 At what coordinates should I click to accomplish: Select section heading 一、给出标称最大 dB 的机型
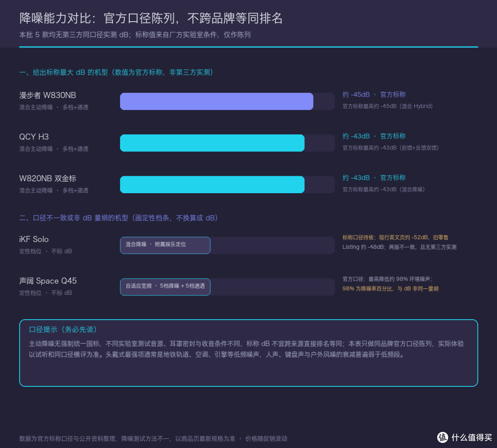click(117, 72)
